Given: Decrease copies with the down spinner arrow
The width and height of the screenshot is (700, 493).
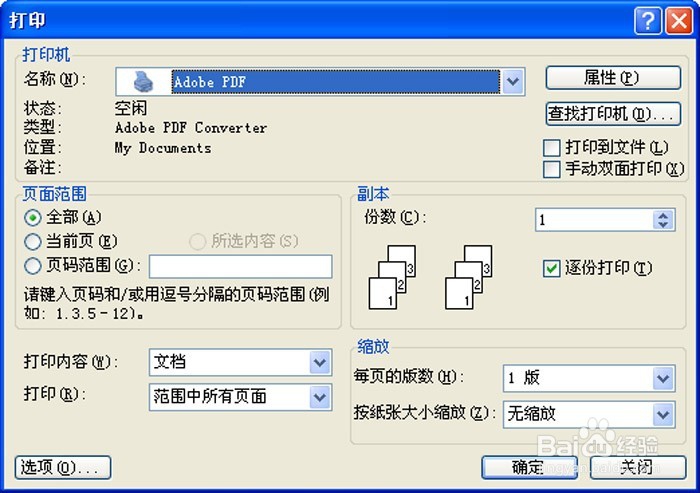Looking at the screenshot, I should 663,225.
